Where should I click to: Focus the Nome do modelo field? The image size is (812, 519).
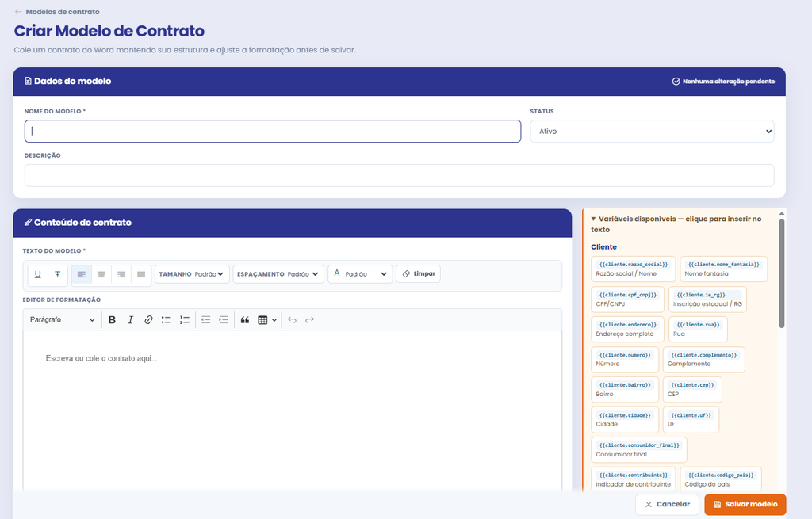click(x=273, y=132)
